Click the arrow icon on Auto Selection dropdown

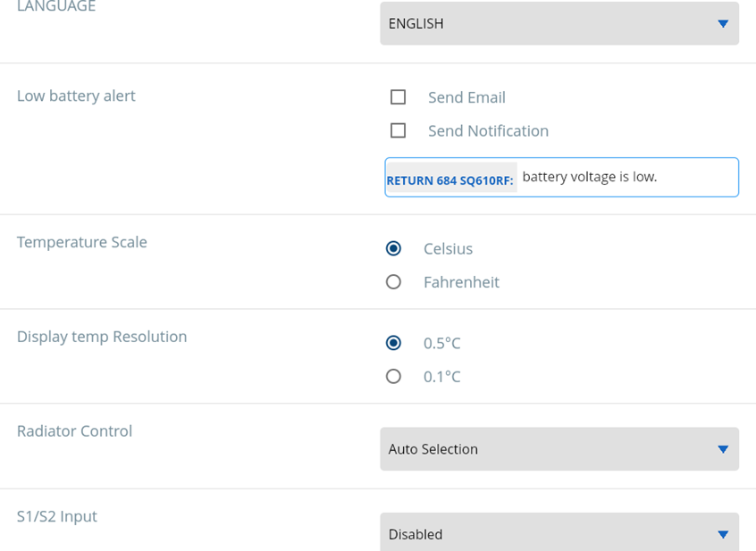pyautogui.click(x=723, y=449)
